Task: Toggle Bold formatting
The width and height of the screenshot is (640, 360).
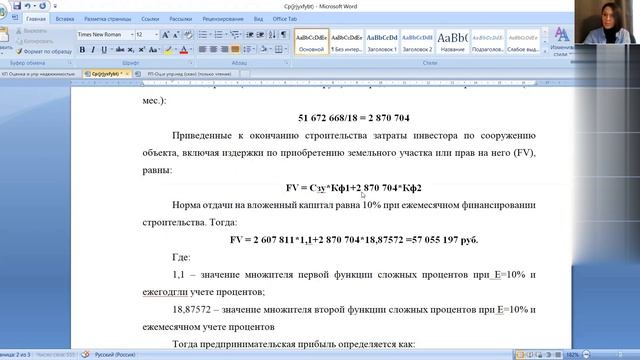Action: click(x=82, y=50)
